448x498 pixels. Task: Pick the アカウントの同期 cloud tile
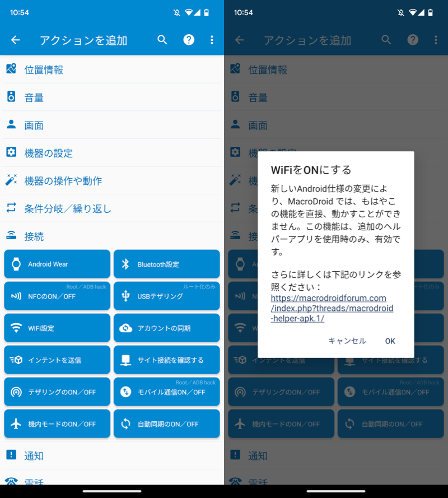point(166,328)
